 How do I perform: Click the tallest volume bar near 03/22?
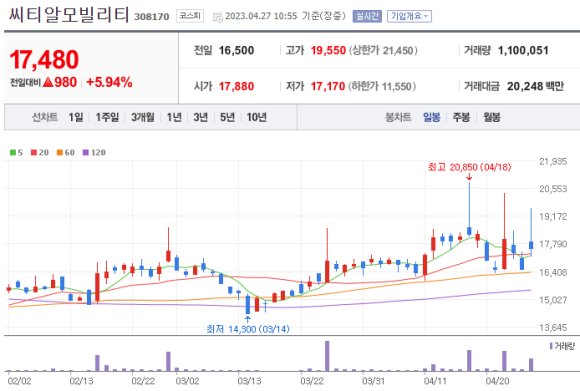[327, 356]
